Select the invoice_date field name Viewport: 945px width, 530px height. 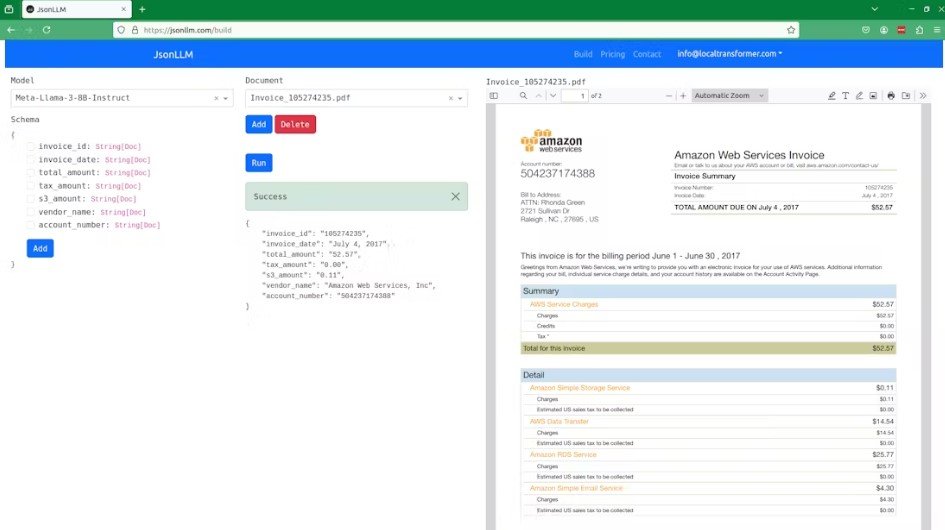64,159
